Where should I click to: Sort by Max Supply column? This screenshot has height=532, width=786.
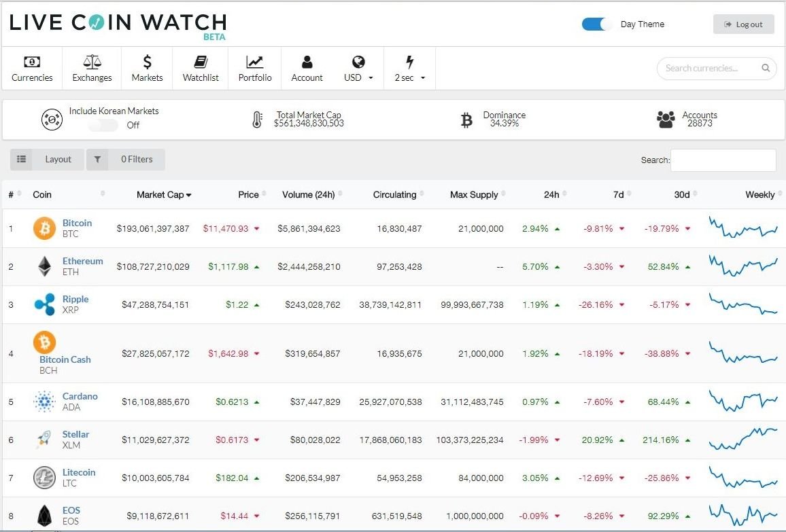[477, 194]
